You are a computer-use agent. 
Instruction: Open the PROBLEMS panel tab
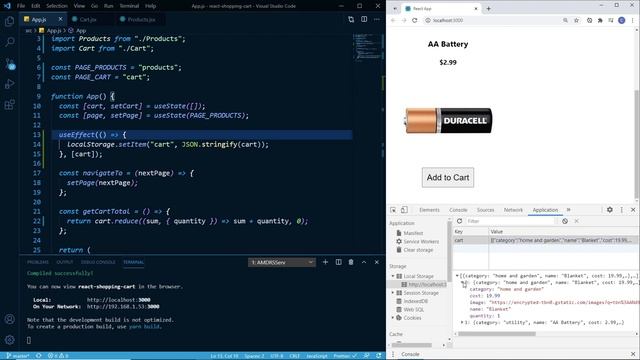pyautogui.click(x=38, y=262)
